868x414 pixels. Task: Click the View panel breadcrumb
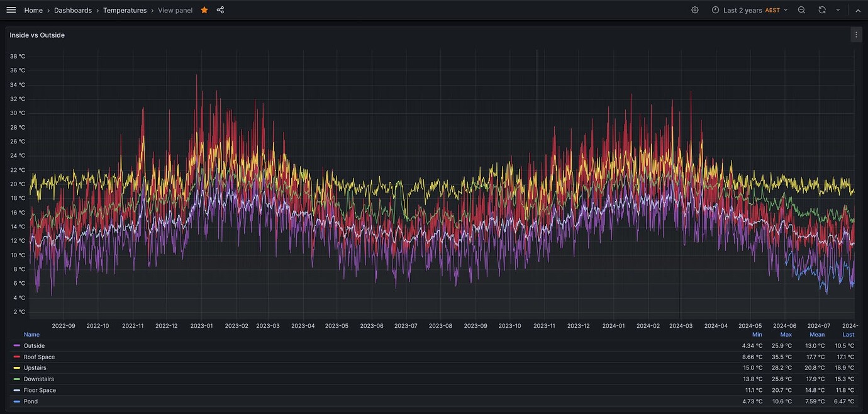(175, 10)
